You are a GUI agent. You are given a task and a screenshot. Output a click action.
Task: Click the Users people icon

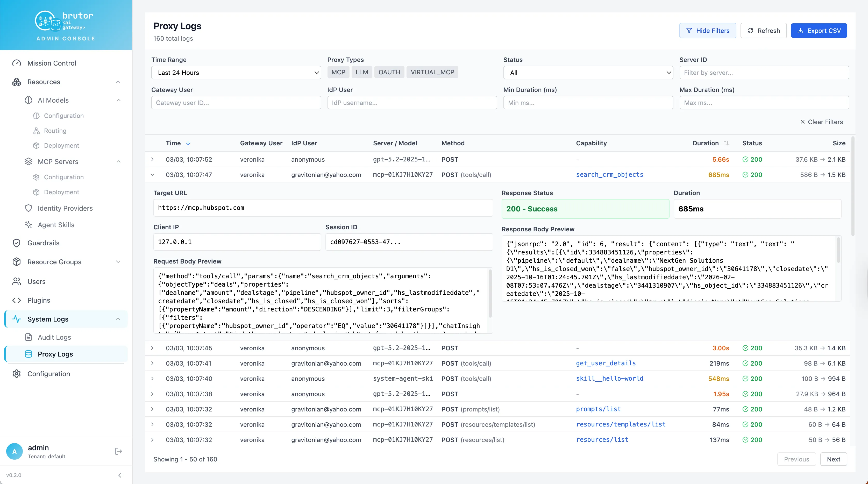pos(17,281)
